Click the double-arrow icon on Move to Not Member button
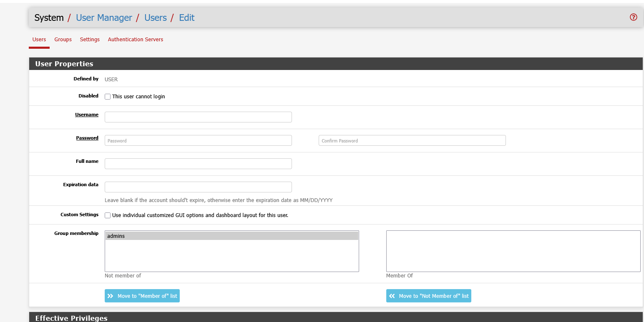Image resolution: width=644 pixels, height=322 pixels. pos(392,295)
